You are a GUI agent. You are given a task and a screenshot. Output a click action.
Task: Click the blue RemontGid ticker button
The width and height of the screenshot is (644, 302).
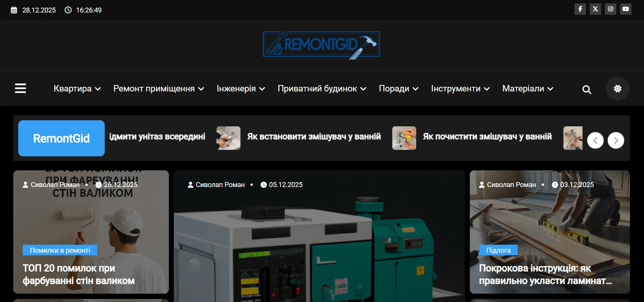pyautogui.click(x=61, y=138)
